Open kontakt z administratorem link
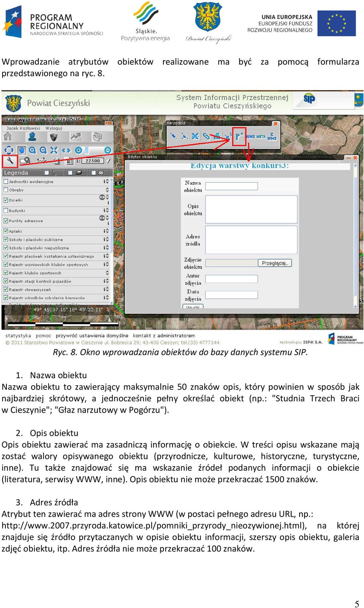 pos(164,336)
